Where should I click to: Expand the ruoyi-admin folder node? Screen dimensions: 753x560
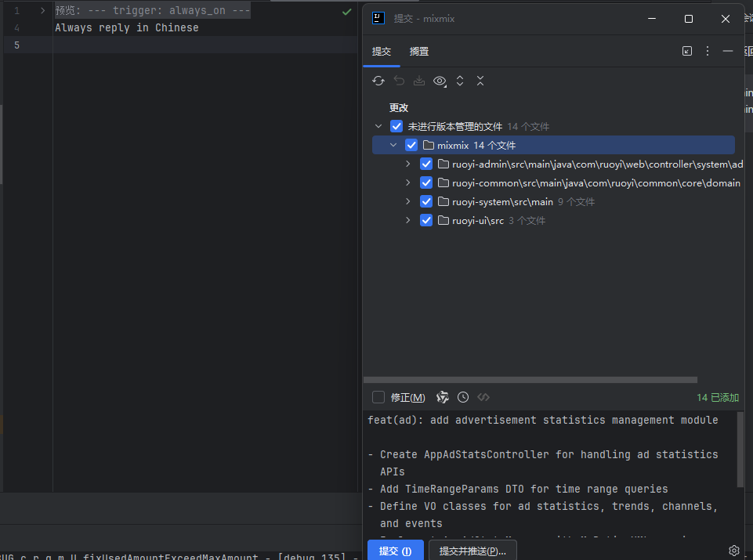[x=407, y=164]
